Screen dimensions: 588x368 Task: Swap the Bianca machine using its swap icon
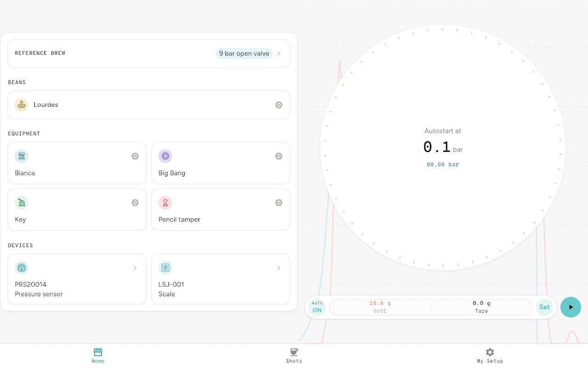(x=135, y=156)
